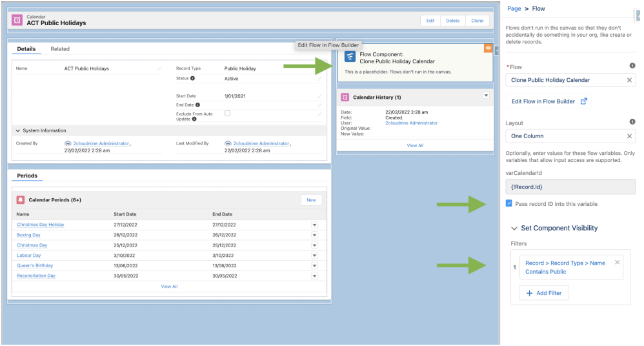The height and width of the screenshot is (346, 644).
Task: Open row actions for Labour Day
Action: click(x=314, y=256)
